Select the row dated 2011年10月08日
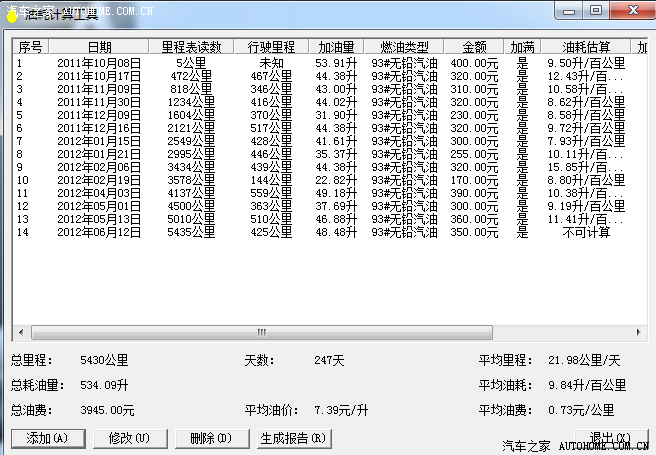656x455 pixels. tap(99, 63)
